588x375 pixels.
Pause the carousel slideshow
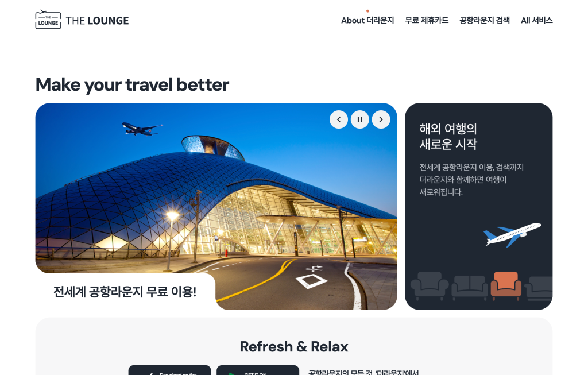click(360, 119)
